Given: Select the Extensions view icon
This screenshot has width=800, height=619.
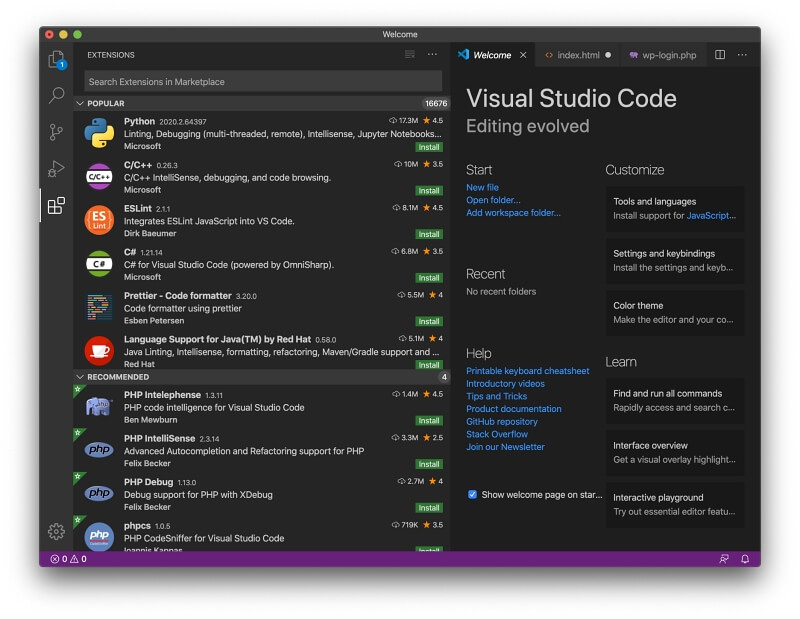Looking at the screenshot, I should [x=56, y=206].
